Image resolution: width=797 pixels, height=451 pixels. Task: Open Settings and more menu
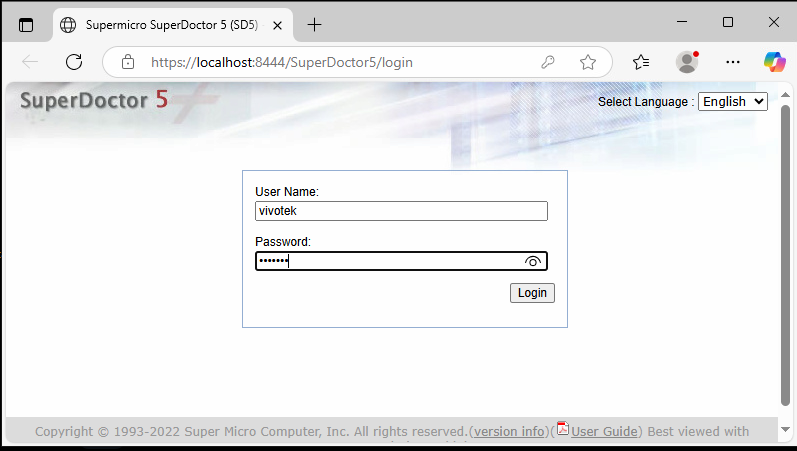[x=732, y=62]
